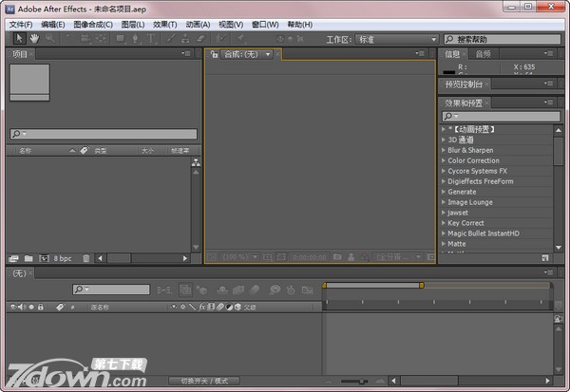Click the trash icon in Project panel

(85, 257)
